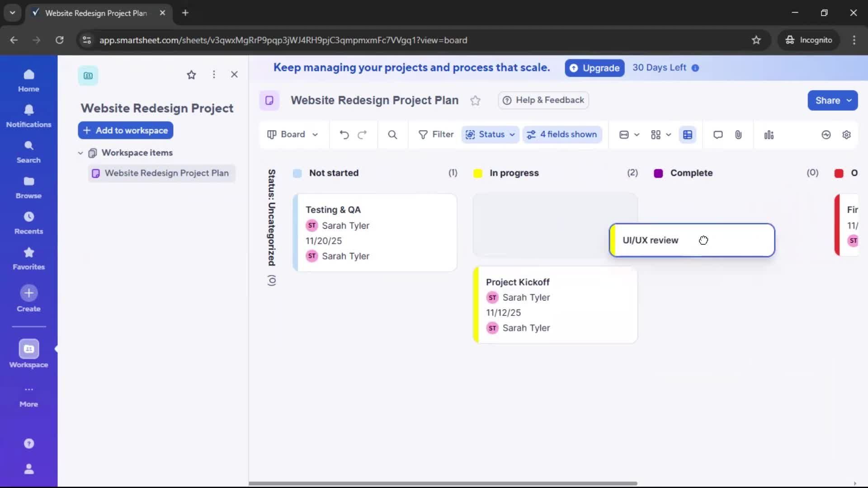Open the workspace three-dot menu
The width and height of the screenshot is (868, 488).
[214, 75]
